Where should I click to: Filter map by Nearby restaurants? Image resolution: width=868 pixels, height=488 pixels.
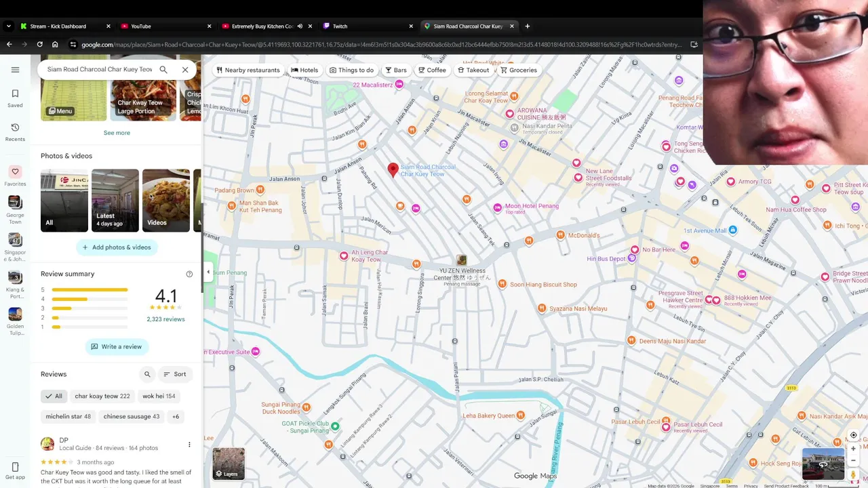pyautogui.click(x=248, y=70)
